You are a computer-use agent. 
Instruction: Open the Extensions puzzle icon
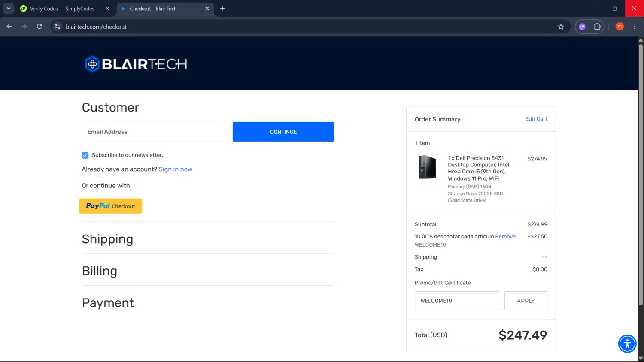click(597, 27)
